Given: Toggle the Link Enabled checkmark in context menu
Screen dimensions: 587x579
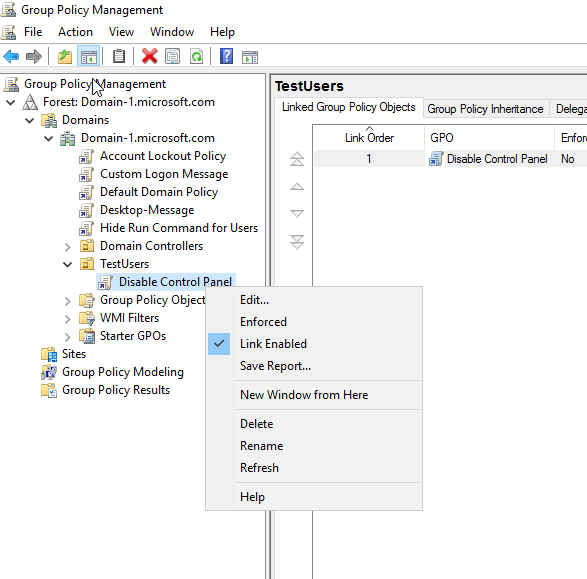Looking at the screenshot, I should pyautogui.click(x=219, y=344).
